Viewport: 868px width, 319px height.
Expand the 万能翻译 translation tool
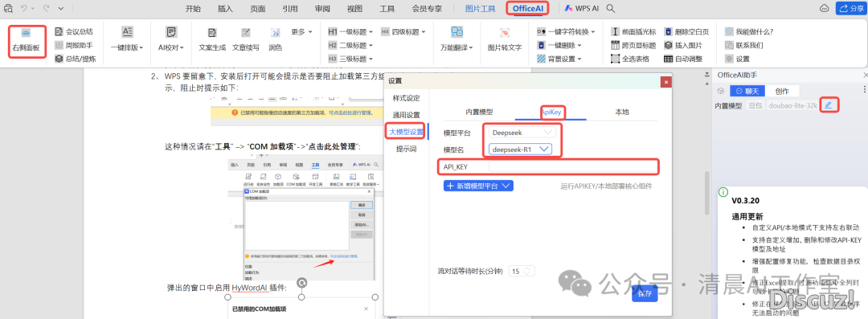(457, 39)
